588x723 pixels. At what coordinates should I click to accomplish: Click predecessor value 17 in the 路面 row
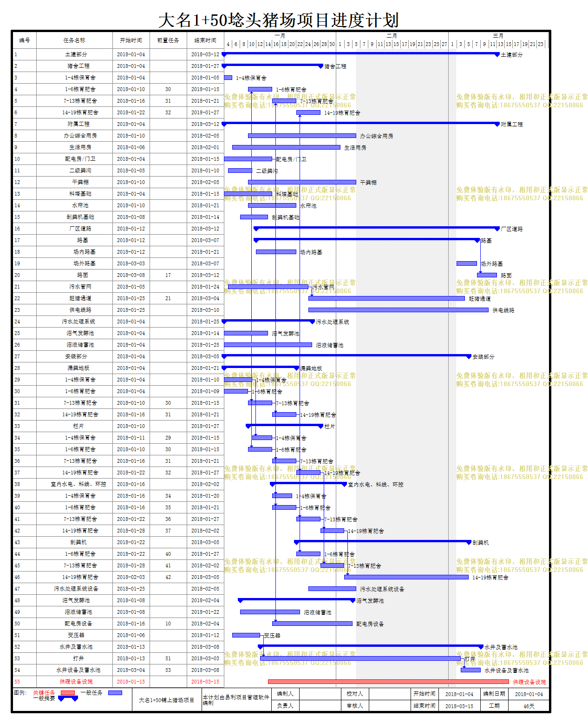point(168,275)
